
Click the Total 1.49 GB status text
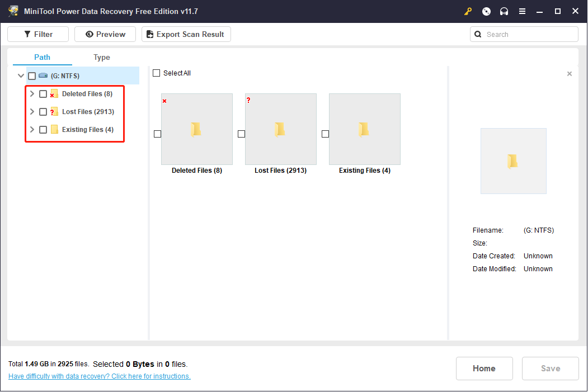(48, 364)
